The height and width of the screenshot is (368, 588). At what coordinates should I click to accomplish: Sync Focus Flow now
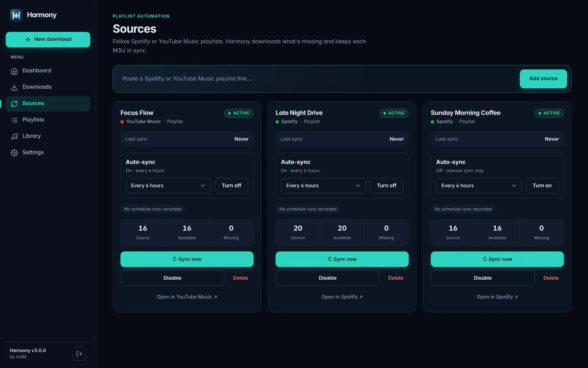187,259
